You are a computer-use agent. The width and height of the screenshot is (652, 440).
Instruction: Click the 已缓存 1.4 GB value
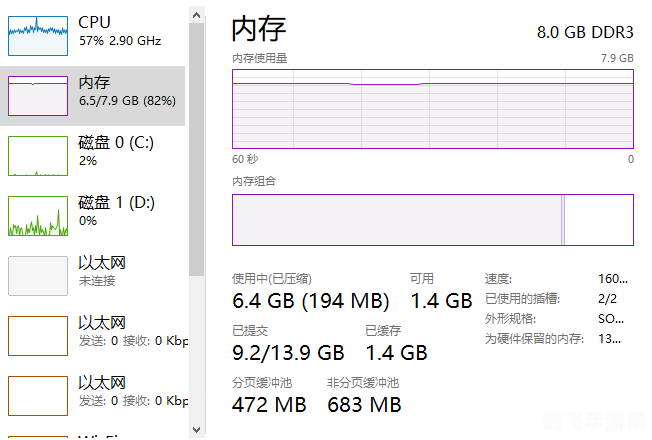396,352
